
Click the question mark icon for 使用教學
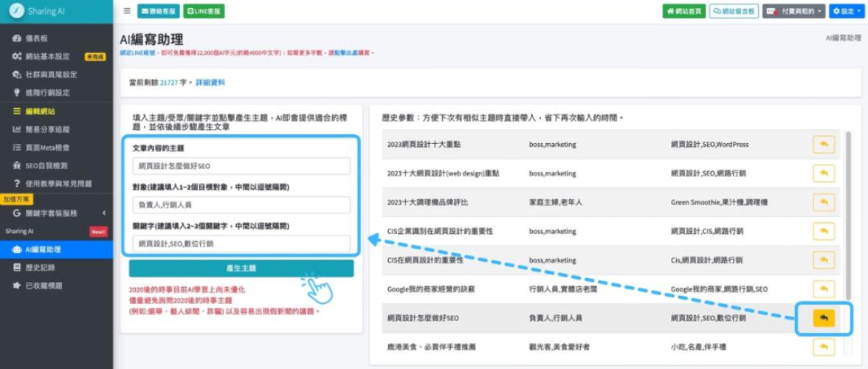16,184
